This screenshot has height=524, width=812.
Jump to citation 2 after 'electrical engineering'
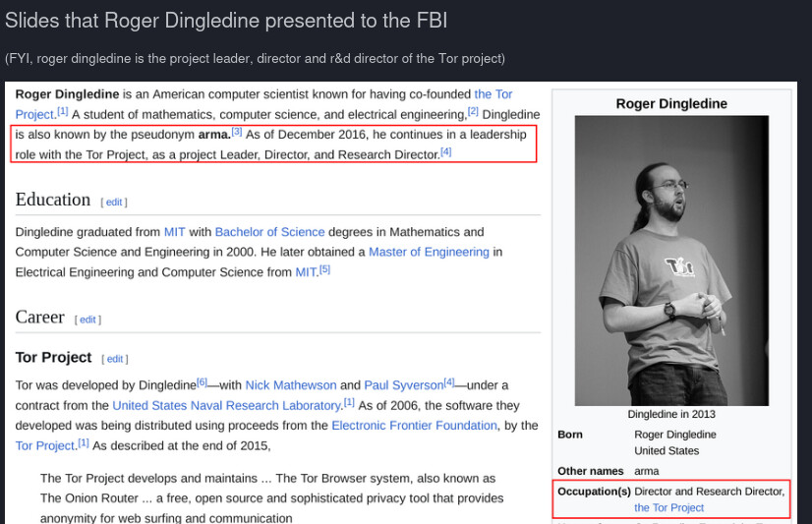473,112
